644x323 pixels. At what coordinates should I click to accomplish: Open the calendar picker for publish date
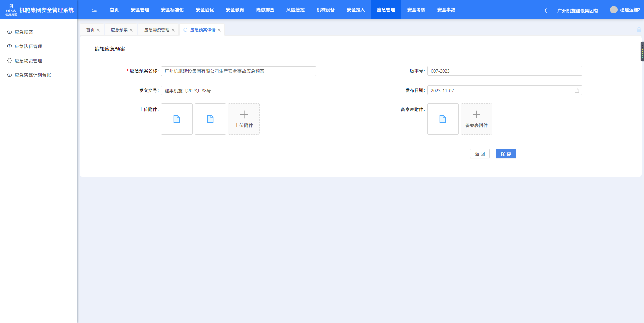click(x=577, y=91)
